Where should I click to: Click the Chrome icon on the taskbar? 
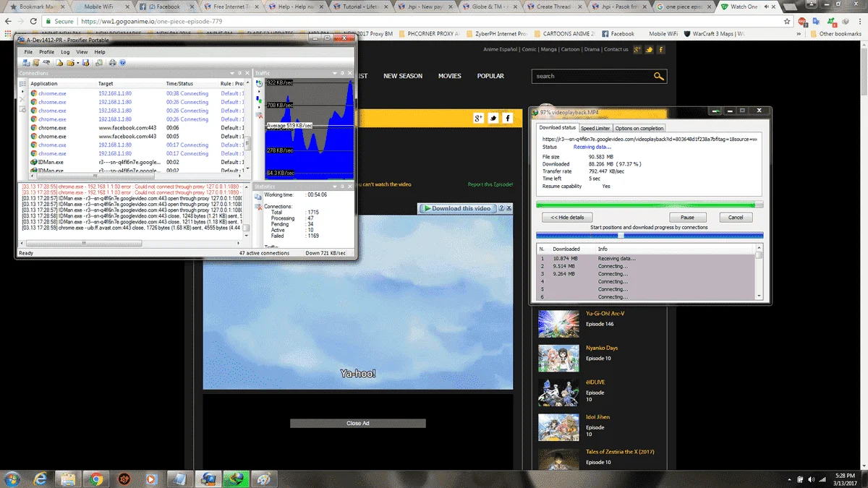[x=95, y=479]
